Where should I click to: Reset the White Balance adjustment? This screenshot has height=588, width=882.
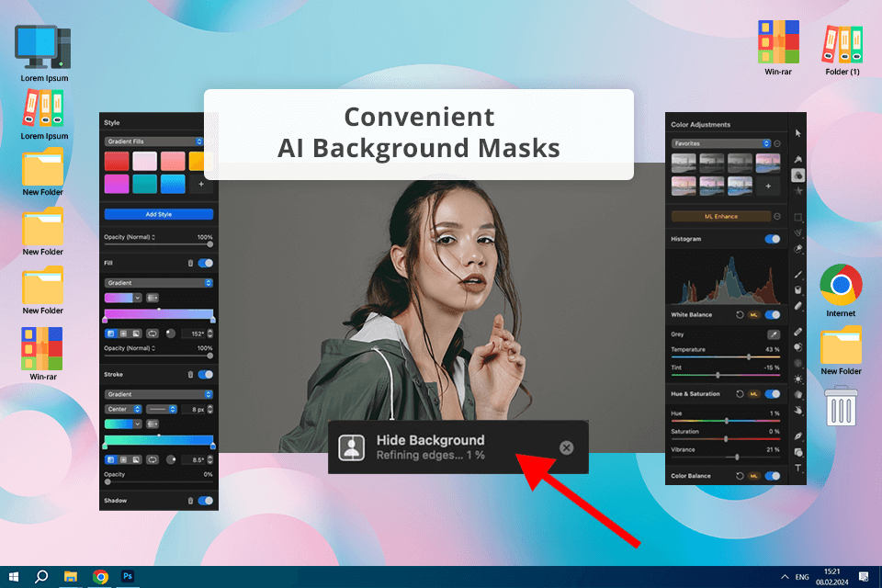(x=740, y=314)
